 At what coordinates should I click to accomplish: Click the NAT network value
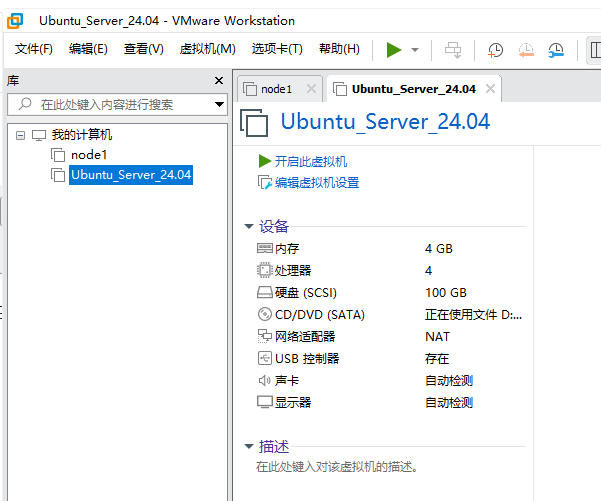(437, 337)
